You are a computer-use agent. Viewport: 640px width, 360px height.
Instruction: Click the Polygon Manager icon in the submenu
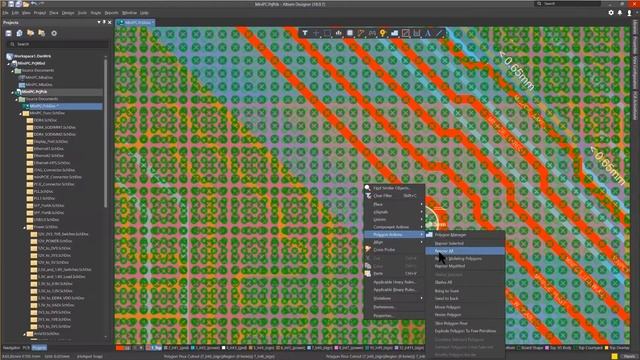coord(429,235)
